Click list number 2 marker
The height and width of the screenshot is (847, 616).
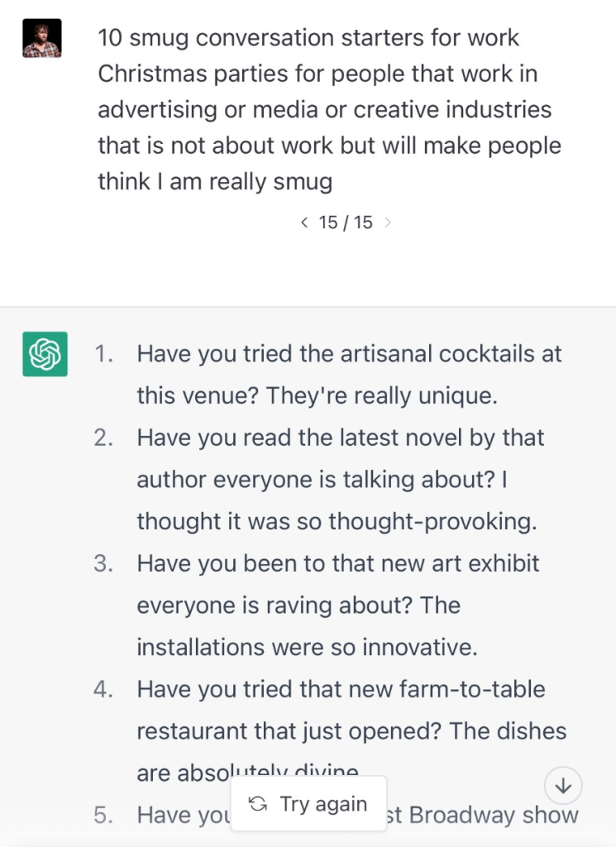tap(103, 438)
